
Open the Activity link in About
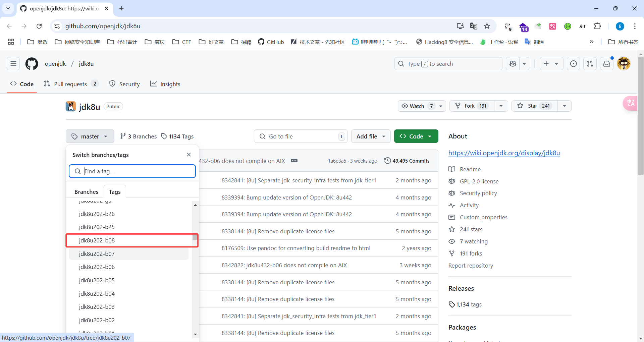[469, 205]
